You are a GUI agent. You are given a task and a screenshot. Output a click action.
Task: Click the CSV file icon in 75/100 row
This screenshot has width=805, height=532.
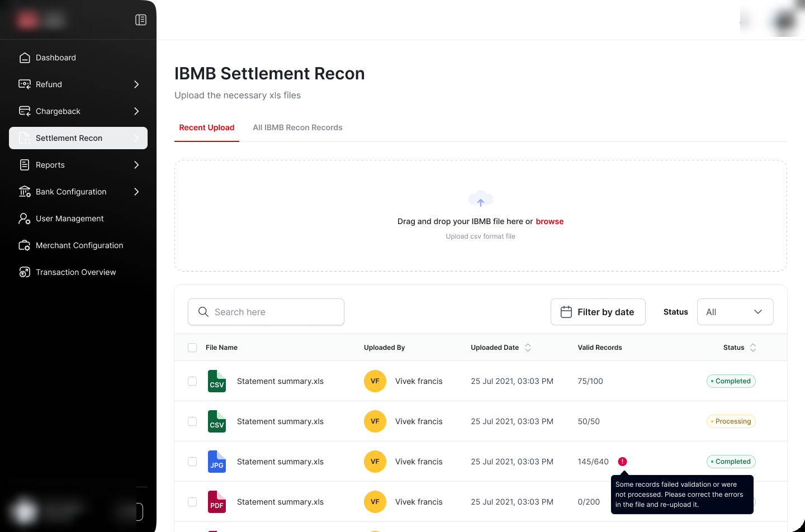click(x=217, y=381)
